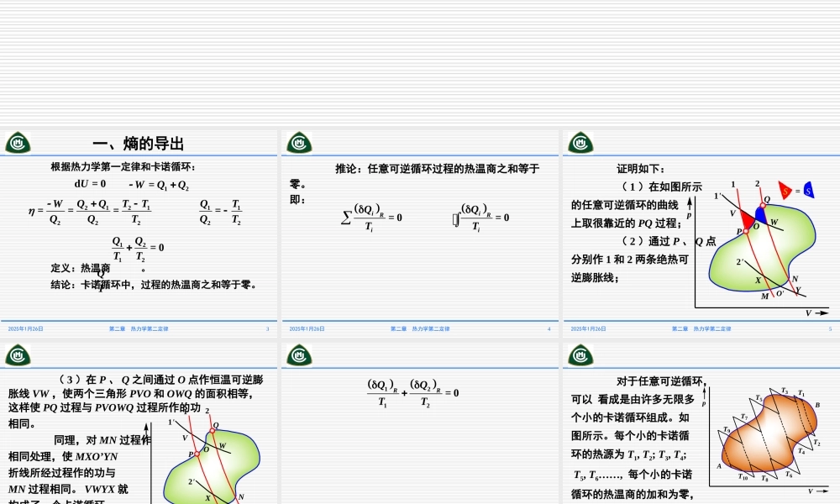Click the footer text 第二章 热力学第二定律 on slide 3
Viewport: 840px width, 504px height.
(x=141, y=328)
